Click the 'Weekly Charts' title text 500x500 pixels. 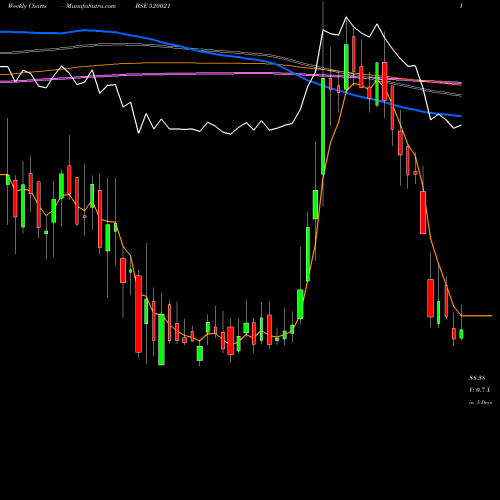pyautogui.click(x=27, y=6)
